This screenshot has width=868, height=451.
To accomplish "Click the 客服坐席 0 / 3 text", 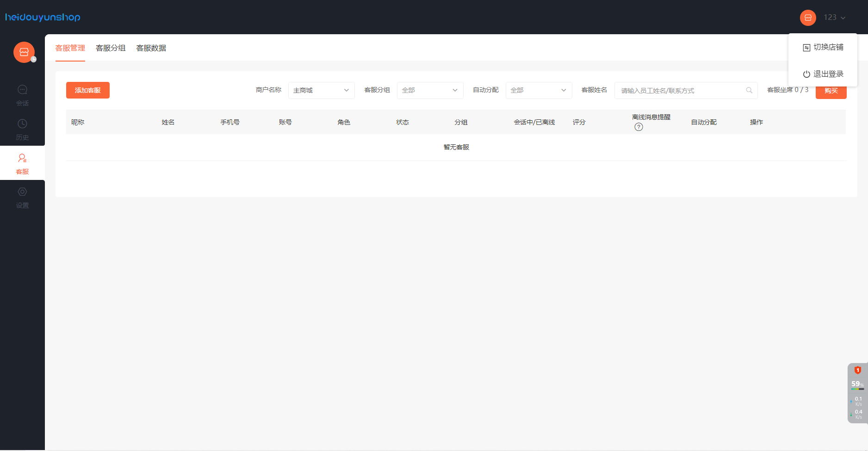I will coord(788,90).
